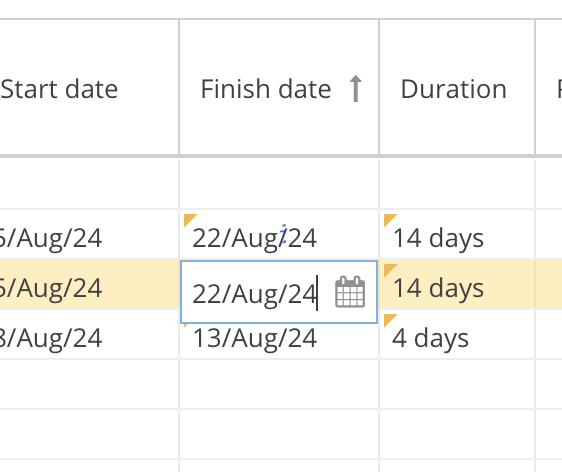Select the first row 14 days duration
Screen dimensions: 562x472
438,238
